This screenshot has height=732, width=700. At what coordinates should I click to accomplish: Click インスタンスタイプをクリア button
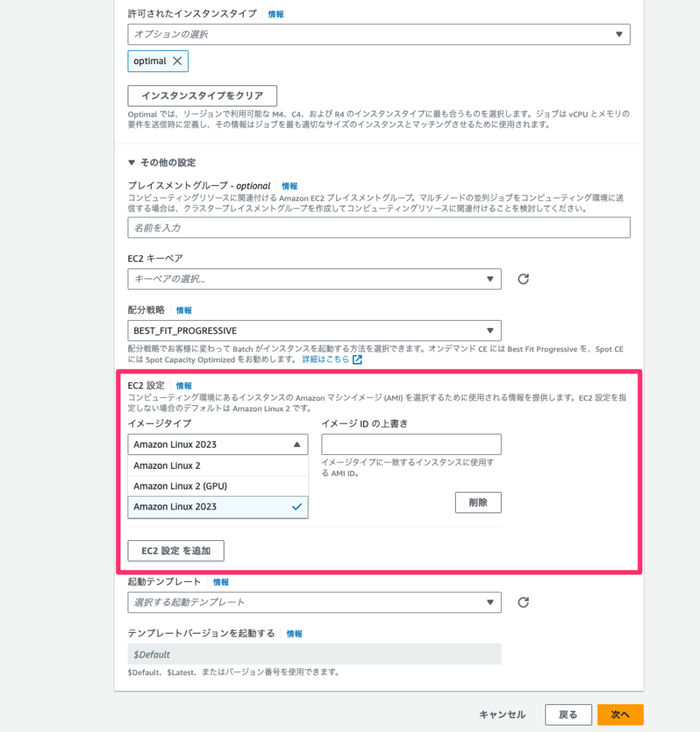point(202,96)
